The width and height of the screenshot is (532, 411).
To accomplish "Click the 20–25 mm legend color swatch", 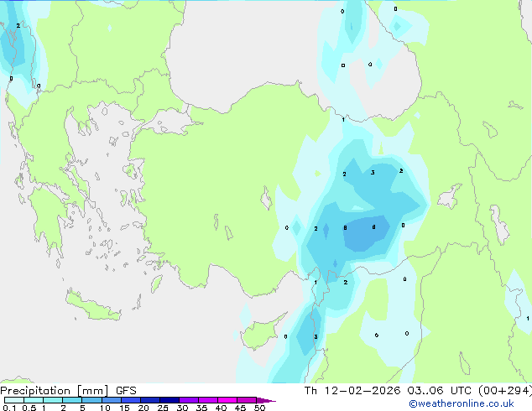I will pos(150,400).
